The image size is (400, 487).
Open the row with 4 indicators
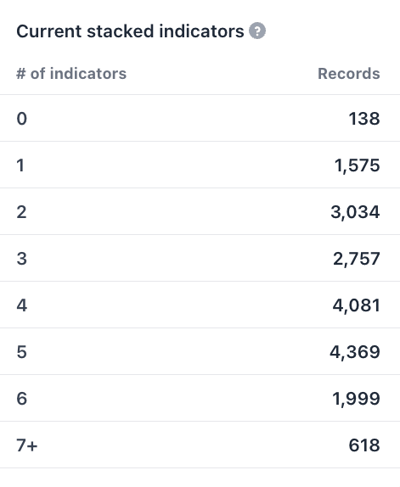pos(200,305)
